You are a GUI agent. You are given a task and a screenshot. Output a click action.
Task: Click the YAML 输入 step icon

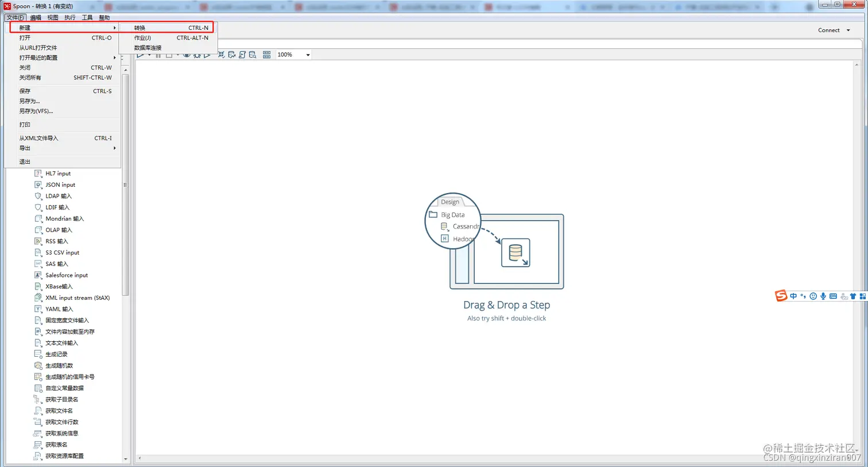point(38,308)
